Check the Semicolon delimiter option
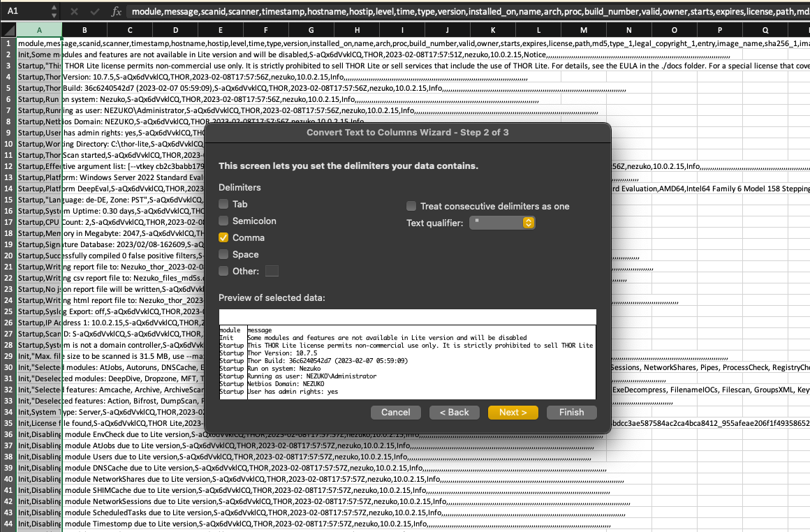The height and width of the screenshot is (532, 810). 223,221
